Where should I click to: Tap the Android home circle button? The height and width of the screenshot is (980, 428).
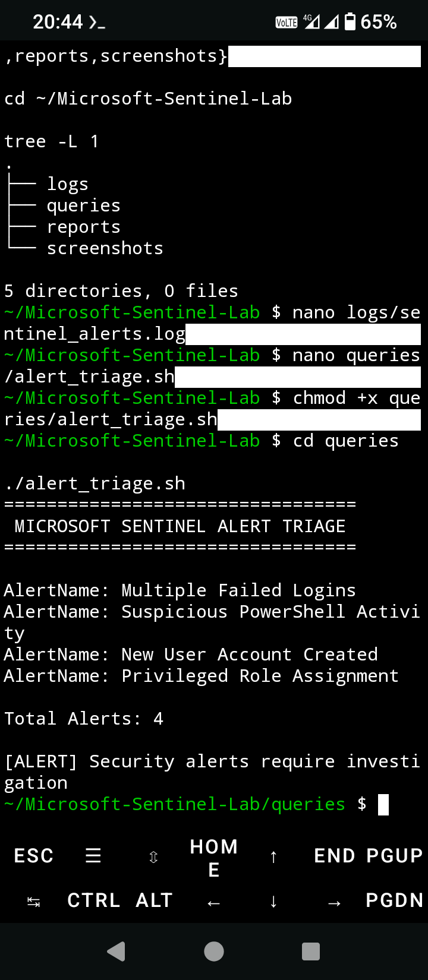(x=214, y=951)
